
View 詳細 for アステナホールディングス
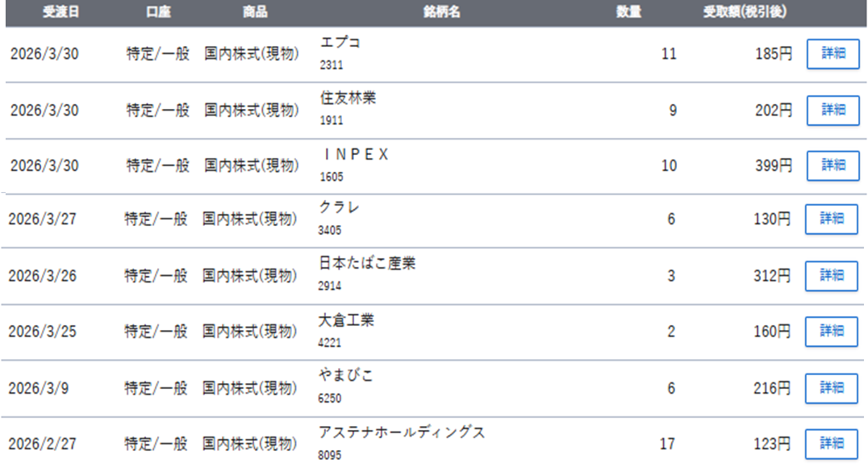(832, 443)
